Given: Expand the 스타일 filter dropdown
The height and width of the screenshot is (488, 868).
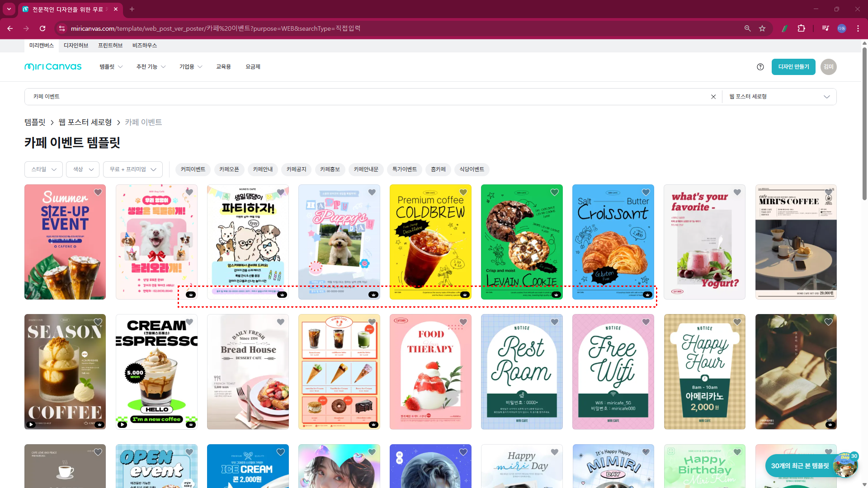Looking at the screenshot, I should pyautogui.click(x=43, y=169).
